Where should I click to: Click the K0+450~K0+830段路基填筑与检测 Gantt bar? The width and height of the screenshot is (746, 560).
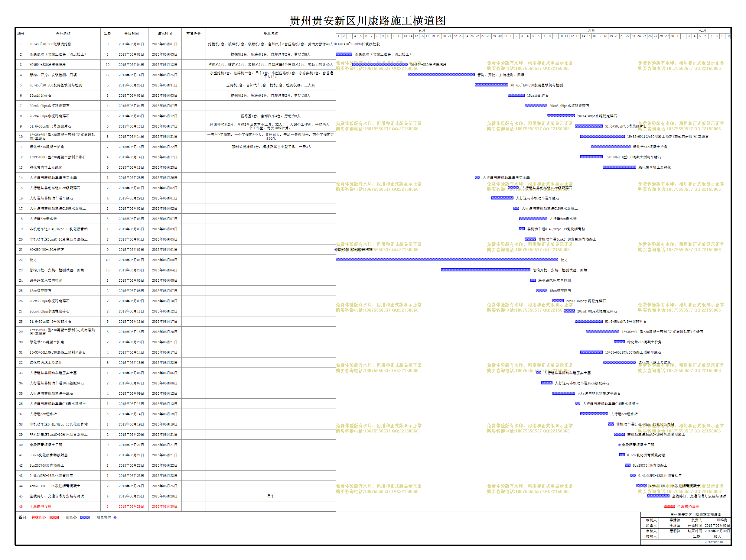[x=491, y=85]
